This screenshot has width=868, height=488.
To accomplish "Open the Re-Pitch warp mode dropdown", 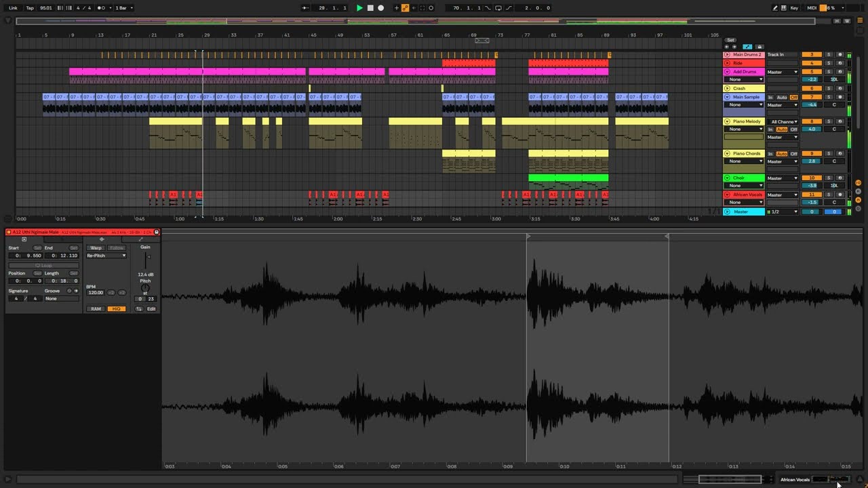I will click(x=106, y=256).
